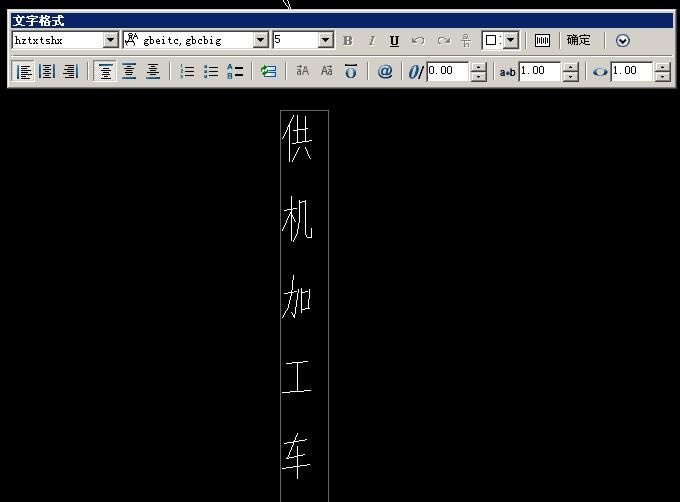Click the 文字格式 toolbar title bar

(342, 21)
